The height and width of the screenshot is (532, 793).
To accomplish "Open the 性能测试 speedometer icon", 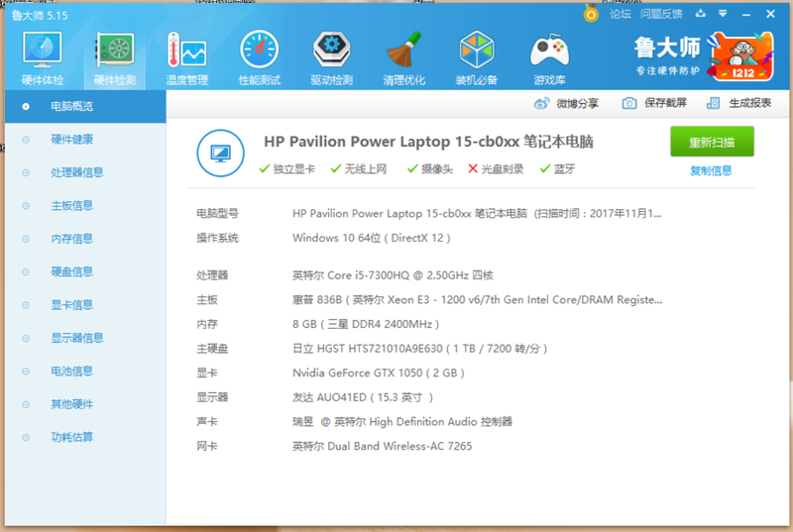I will point(259,55).
